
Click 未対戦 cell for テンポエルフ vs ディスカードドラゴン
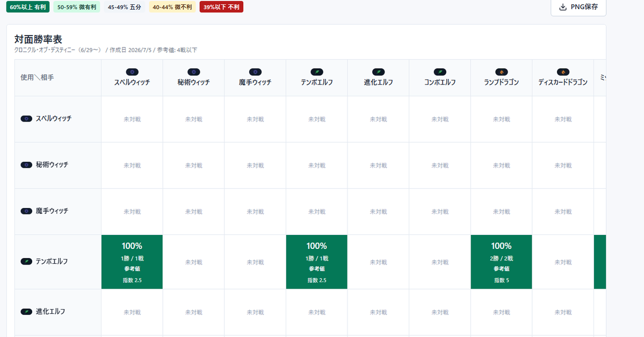(x=563, y=262)
